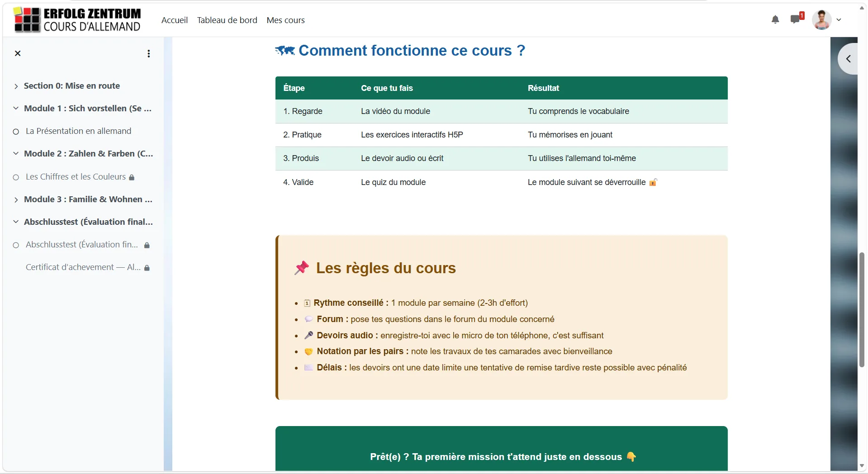Click the 'Comment fonctionne ce cours ?' heading
This screenshot has width=868, height=474.
point(412,51)
